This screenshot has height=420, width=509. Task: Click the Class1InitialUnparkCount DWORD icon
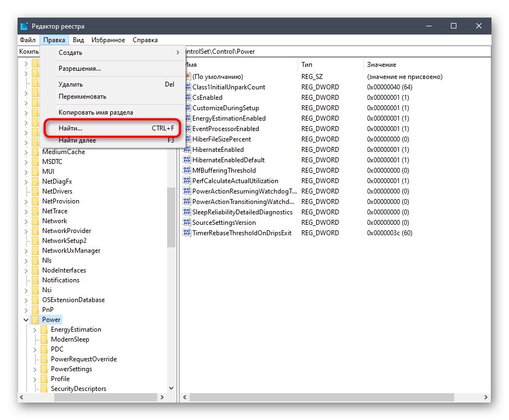click(x=187, y=87)
